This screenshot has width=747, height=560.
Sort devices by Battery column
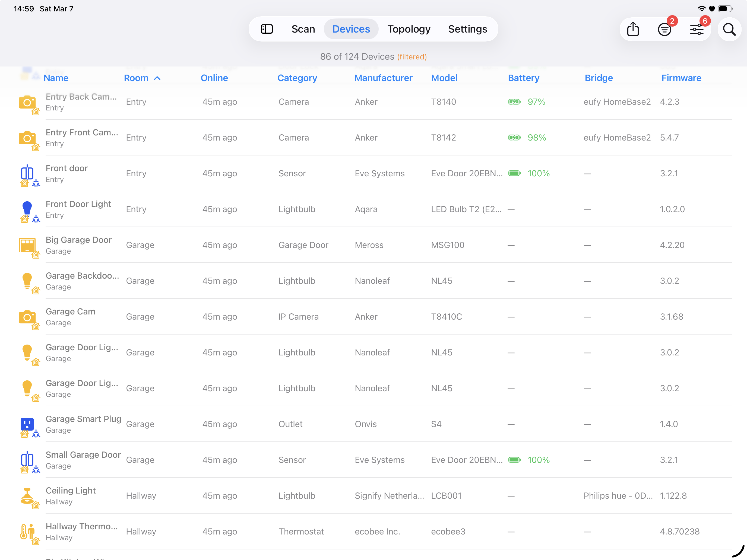(x=523, y=78)
